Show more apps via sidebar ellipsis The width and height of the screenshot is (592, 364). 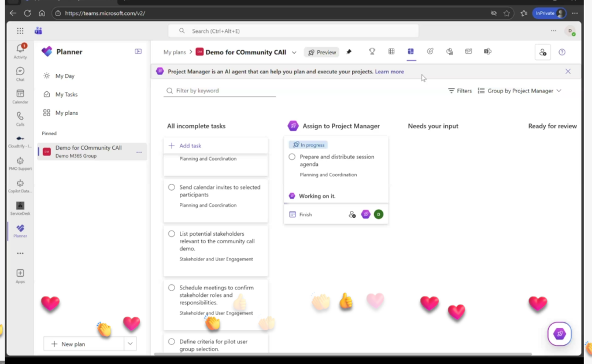[20, 254]
